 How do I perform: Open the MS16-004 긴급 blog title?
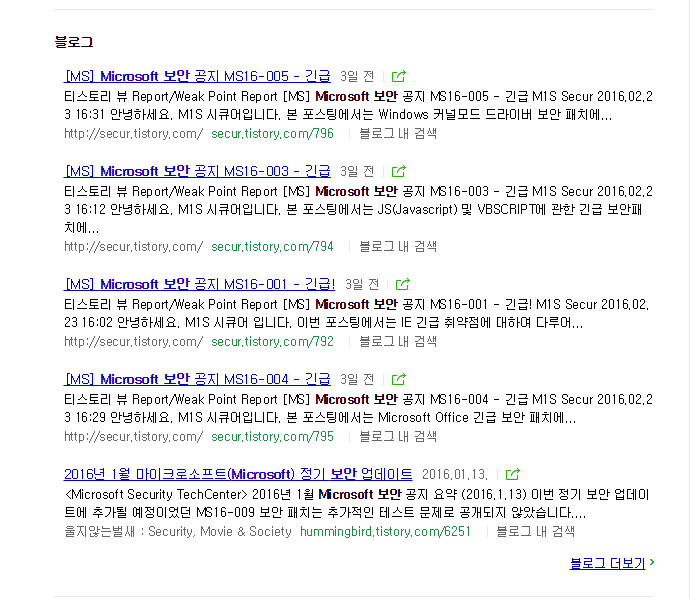197,379
